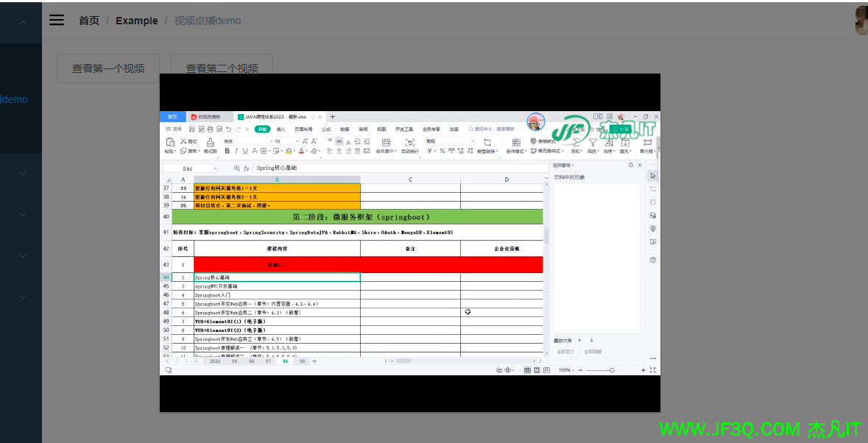Toggle the underline U formatting button

[x=247, y=151]
